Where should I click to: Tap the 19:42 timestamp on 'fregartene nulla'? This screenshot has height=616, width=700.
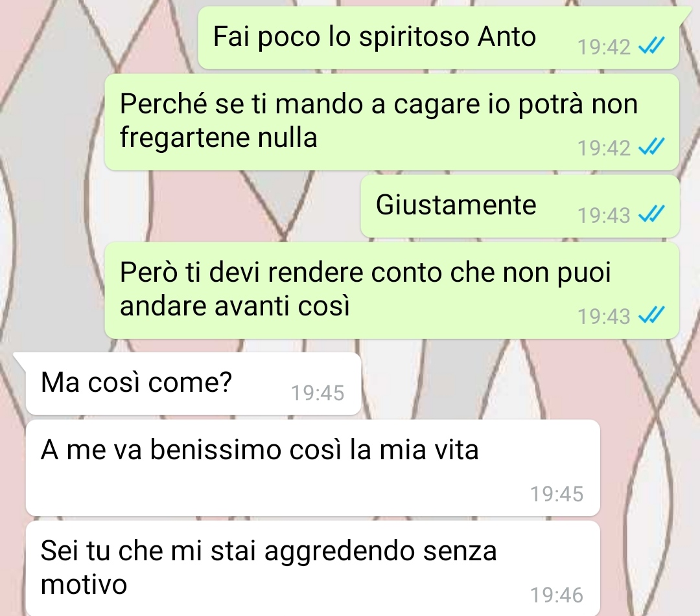[604, 148]
